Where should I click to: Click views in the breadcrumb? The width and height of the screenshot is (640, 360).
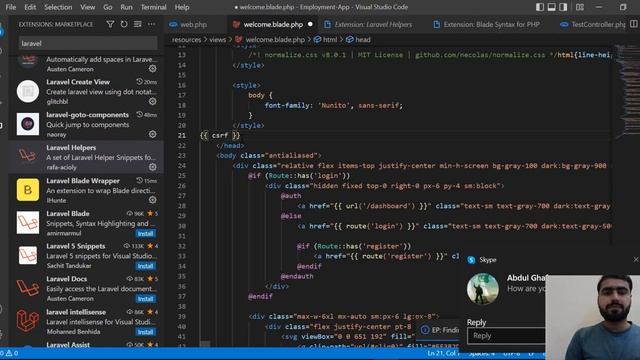(218, 40)
